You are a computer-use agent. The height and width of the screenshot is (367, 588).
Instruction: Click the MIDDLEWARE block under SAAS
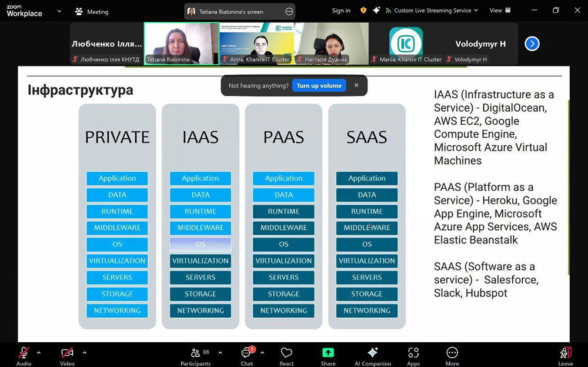367,228
